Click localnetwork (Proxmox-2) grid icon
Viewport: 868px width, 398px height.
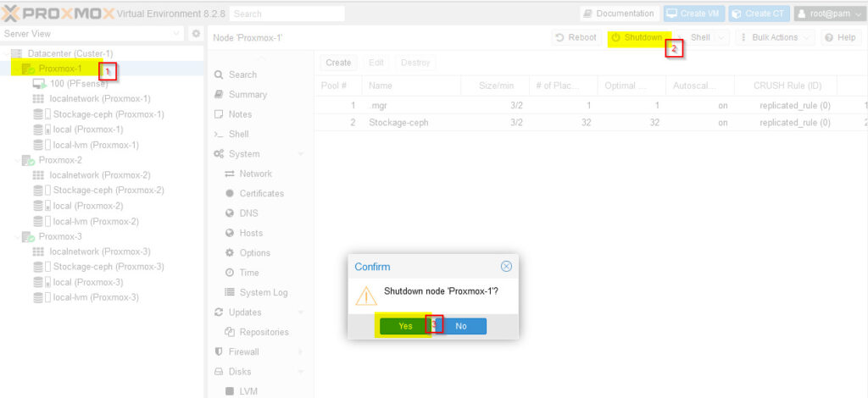click(x=38, y=175)
